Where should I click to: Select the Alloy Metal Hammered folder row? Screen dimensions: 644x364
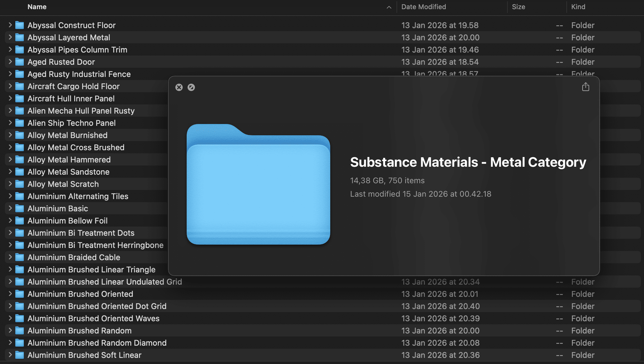tap(69, 159)
